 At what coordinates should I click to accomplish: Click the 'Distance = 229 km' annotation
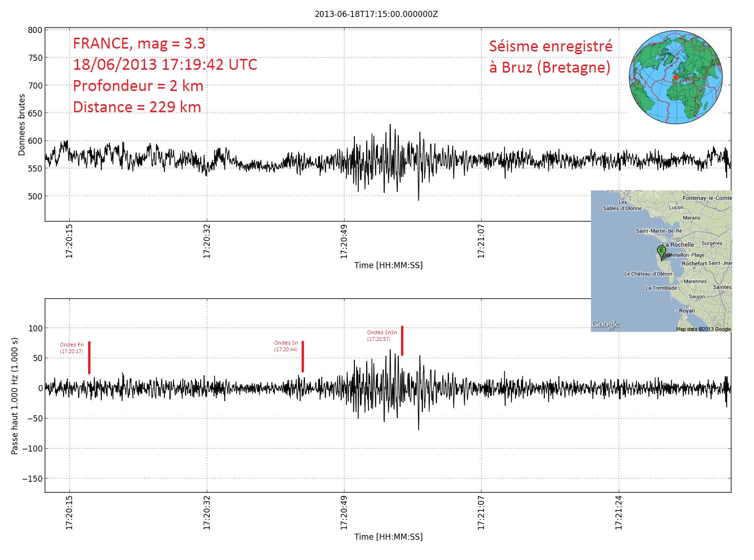coord(137,107)
